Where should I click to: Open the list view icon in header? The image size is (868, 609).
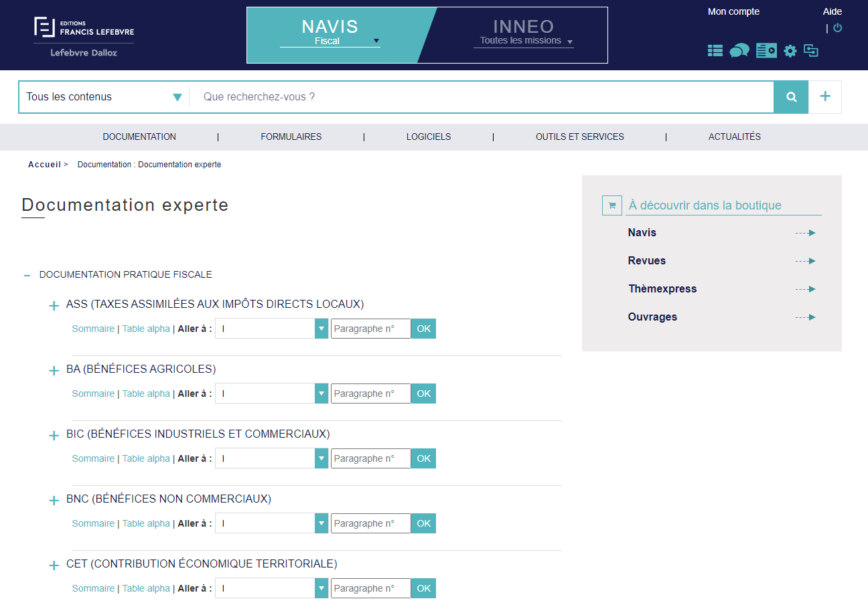pos(715,51)
